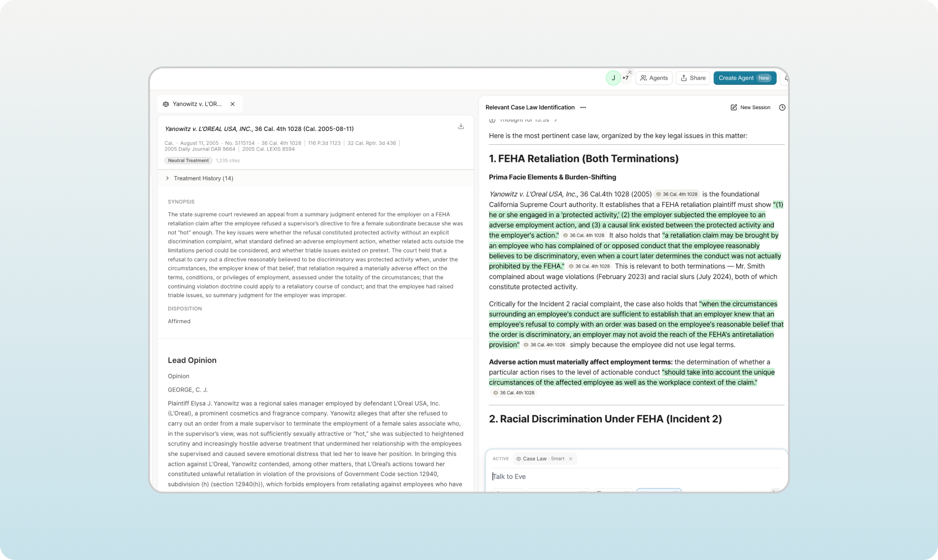Open the +7 collaborators indicator
The height and width of the screenshot is (560, 938).
coord(626,78)
